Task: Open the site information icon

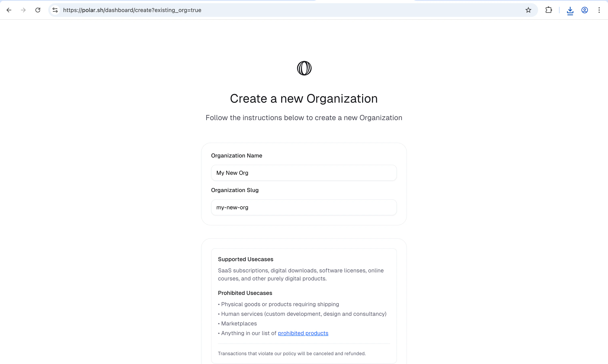Action: click(x=55, y=10)
